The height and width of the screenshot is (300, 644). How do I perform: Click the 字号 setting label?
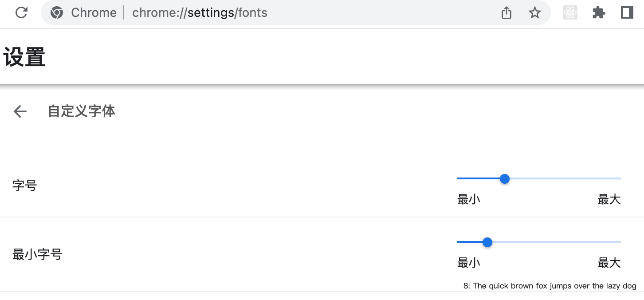coord(24,186)
